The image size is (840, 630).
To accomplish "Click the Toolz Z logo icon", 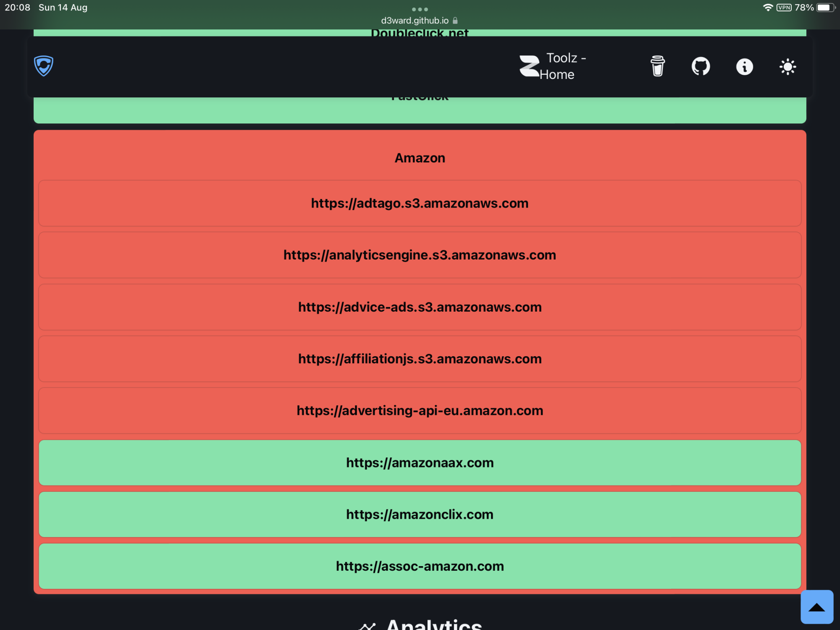I will click(529, 66).
